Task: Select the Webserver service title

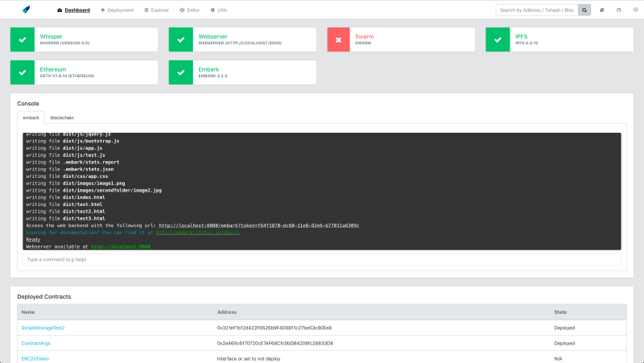Action: click(x=213, y=36)
